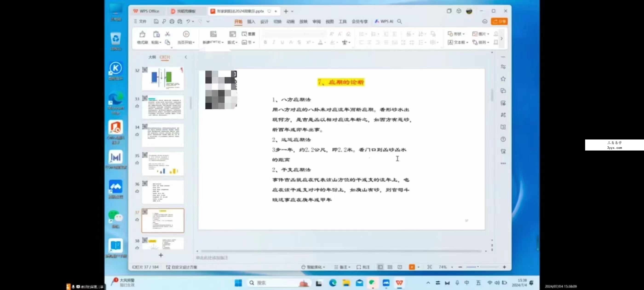Screen dimensions: 644x290
Task: Click the Comments (批注) status bar button
Action: (363, 267)
